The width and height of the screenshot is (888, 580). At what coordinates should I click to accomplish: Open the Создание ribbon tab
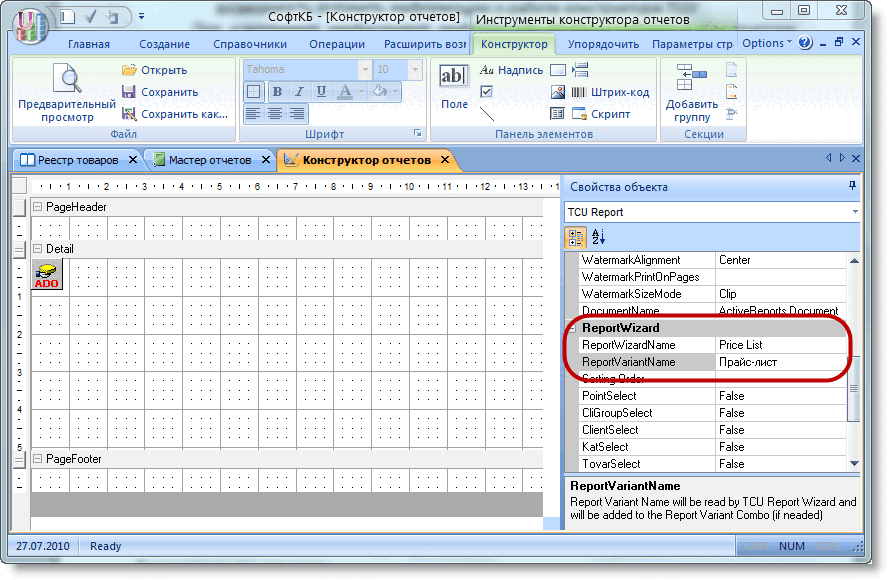coord(164,44)
